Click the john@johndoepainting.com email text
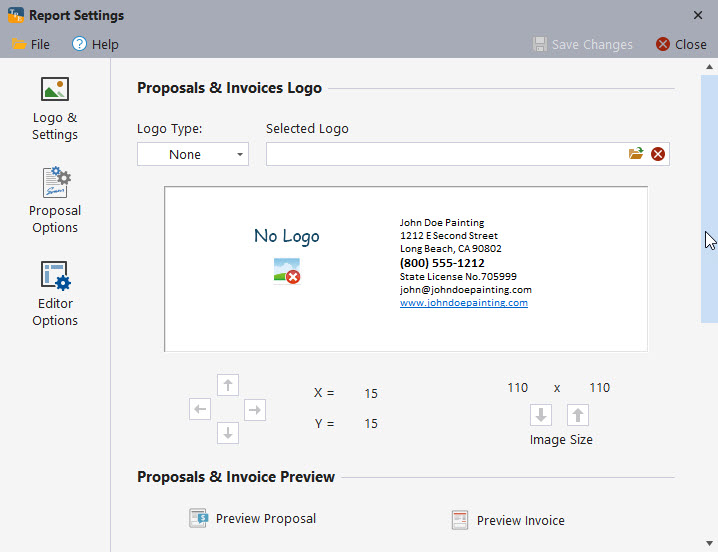 click(x=466, y=290)
